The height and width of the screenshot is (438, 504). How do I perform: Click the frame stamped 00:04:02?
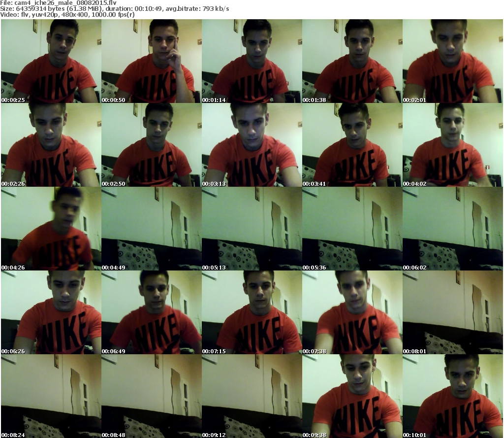pyautogui.click(x=453, y=145)
